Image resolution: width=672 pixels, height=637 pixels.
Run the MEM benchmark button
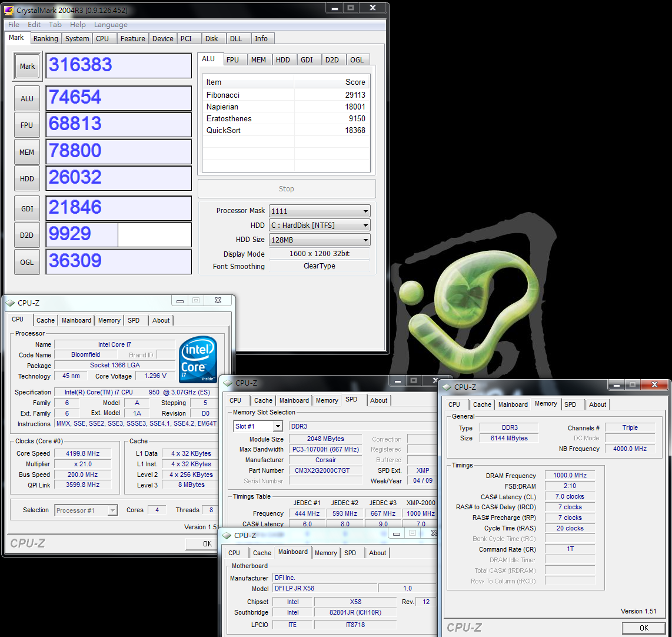click(27, 152)
